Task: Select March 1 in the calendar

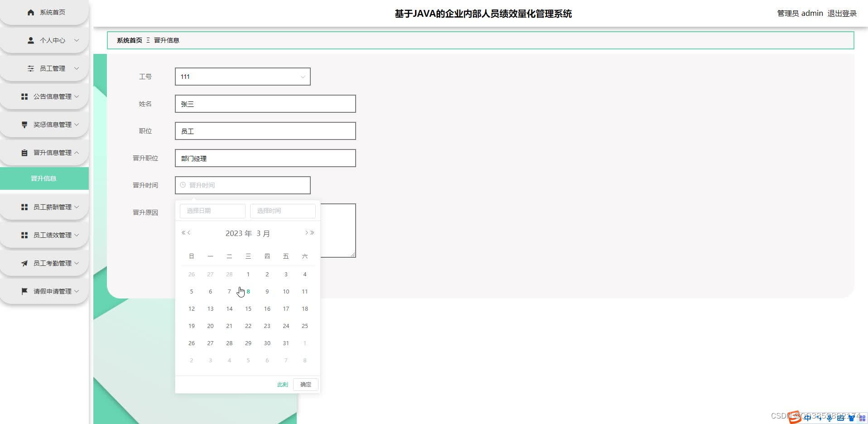Action: (248, 275)
